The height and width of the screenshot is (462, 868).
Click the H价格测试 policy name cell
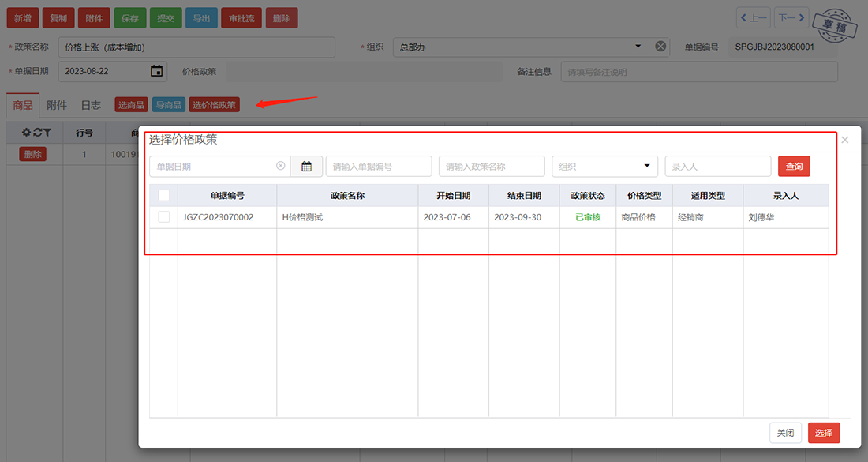click(x=347, y=217)
